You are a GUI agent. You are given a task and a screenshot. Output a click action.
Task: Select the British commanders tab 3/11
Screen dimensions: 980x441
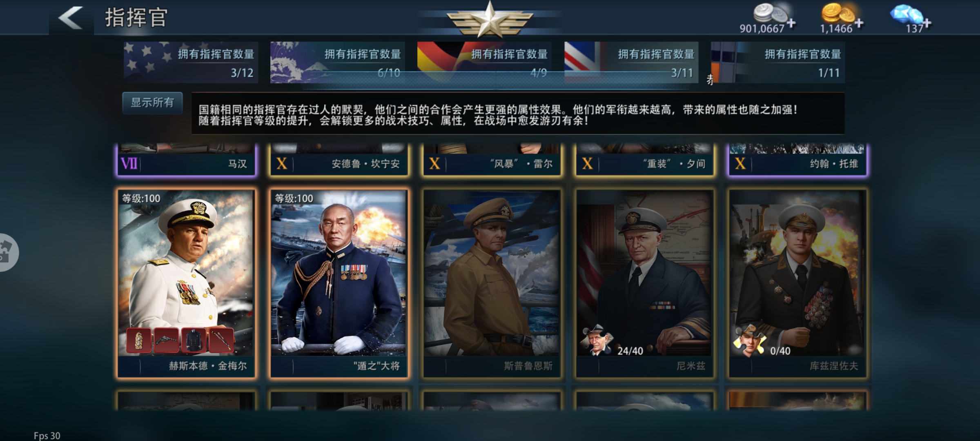point(631,62)
